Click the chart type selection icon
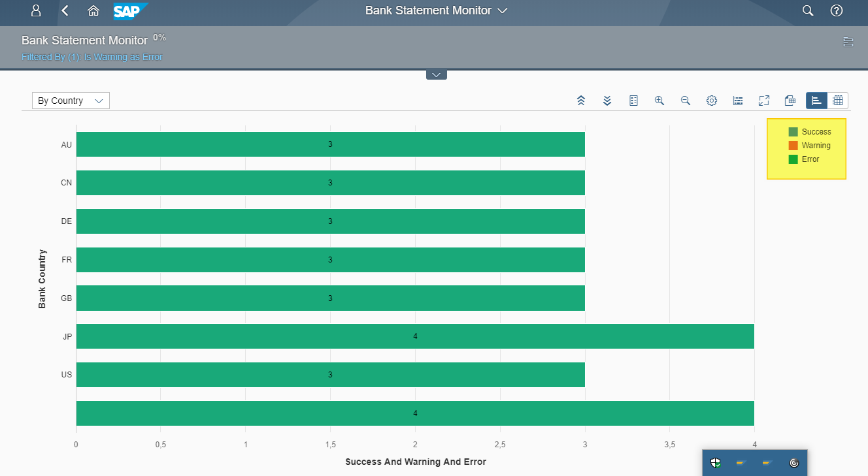 (790, 101)
